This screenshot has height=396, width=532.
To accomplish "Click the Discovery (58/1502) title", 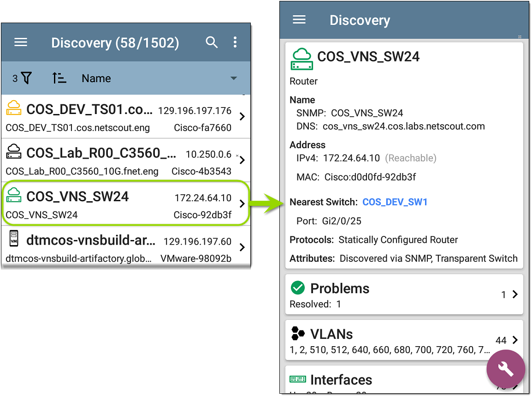I will [115, 43].
